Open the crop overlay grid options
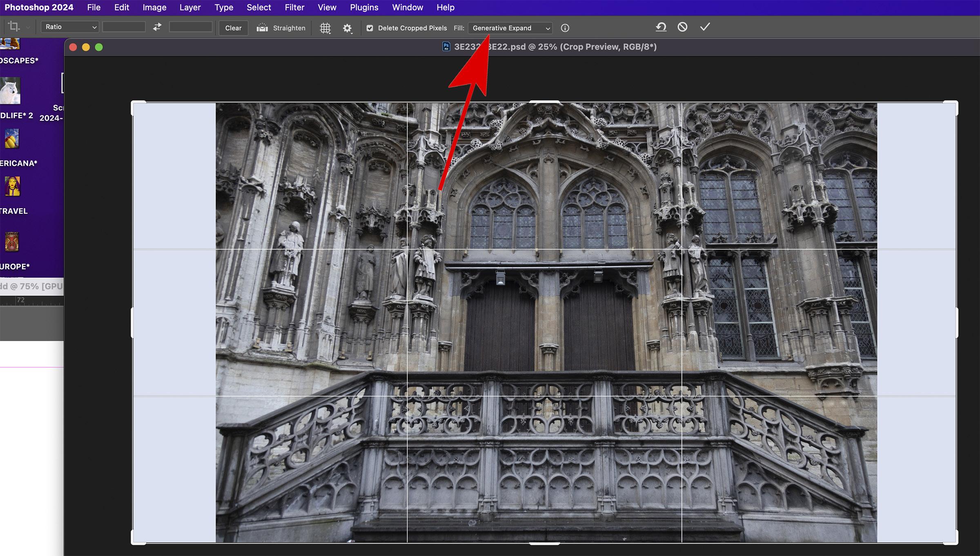Viewport: 980px width, 556px height. pyautogui.click(x=325, y=28)
